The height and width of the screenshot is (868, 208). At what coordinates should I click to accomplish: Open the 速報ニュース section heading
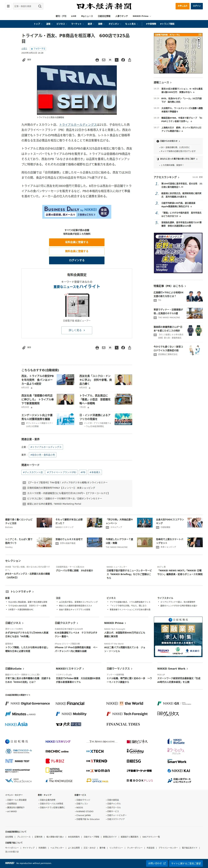[162, 82]
